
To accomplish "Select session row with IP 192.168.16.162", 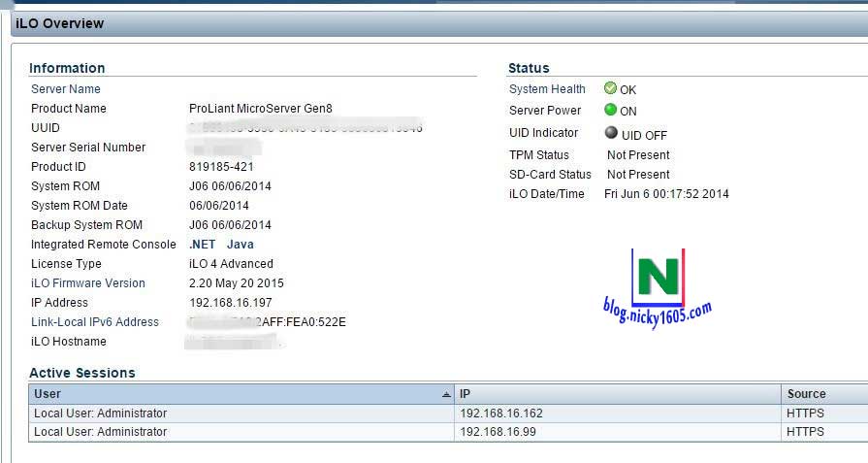I will point(448,413).
